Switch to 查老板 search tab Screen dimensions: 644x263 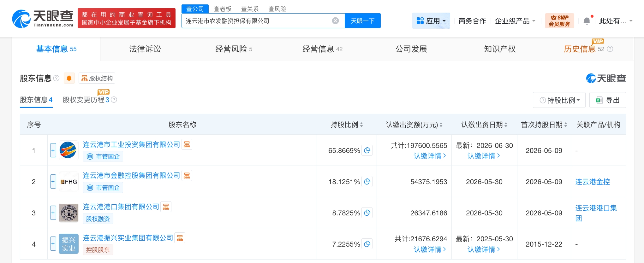pyautogui.click(x=223, y=9)
